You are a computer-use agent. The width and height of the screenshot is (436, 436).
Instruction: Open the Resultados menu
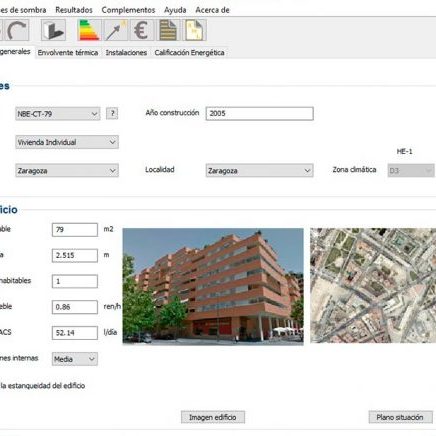click(x=74, y=10)
